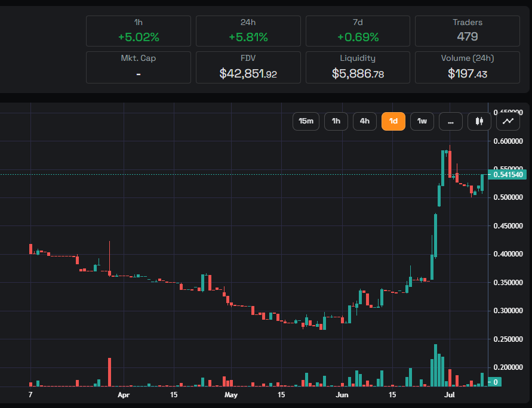
Task: Click the current price label 0.541540
Action: [508, 175]
